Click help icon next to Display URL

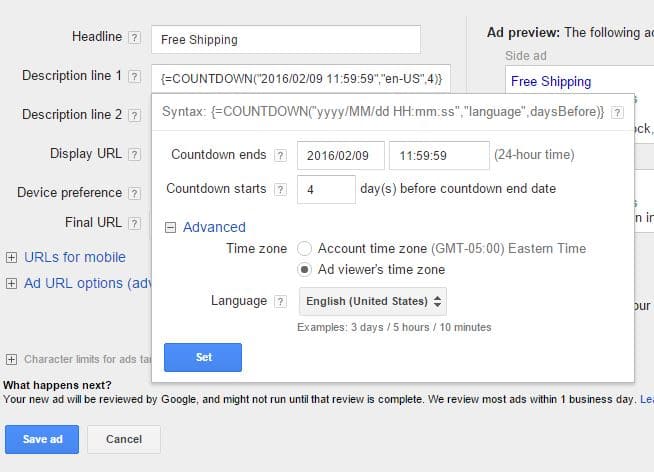[134, 155]
